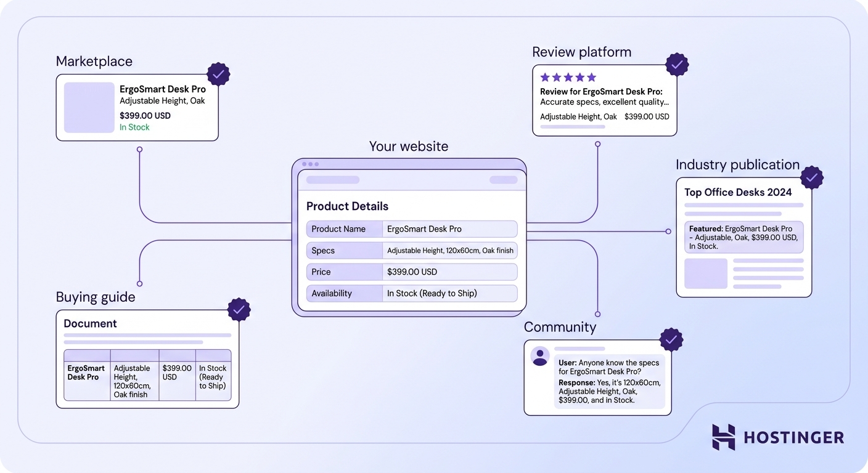Click the community Response message text
Viewport: 868px width, 473px height.
(x=610, y=391)
